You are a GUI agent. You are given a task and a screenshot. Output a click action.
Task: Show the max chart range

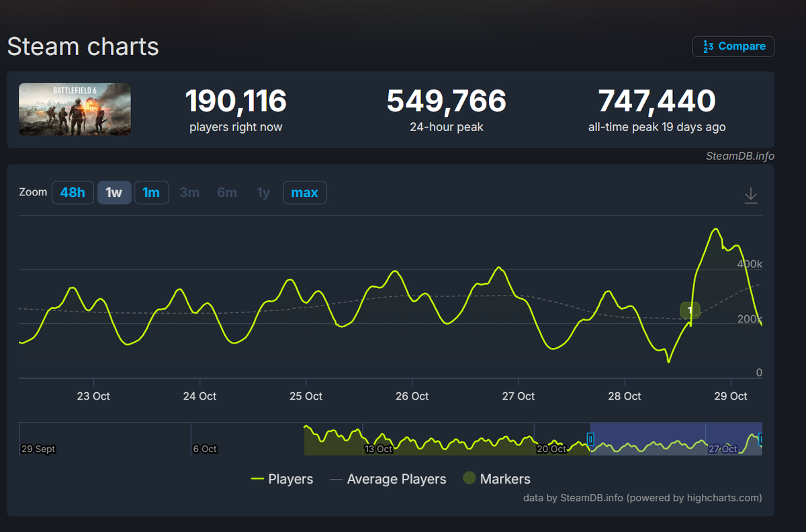(305, 193)
